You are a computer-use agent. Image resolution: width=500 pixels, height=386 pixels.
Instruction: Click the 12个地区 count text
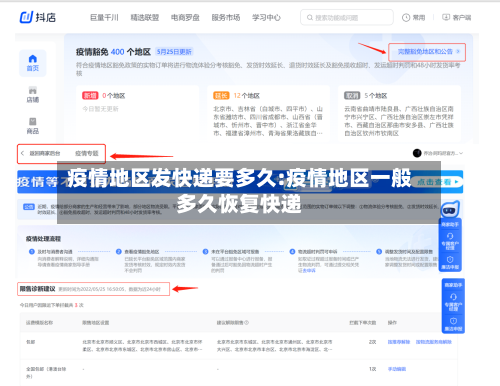(247, 96)
